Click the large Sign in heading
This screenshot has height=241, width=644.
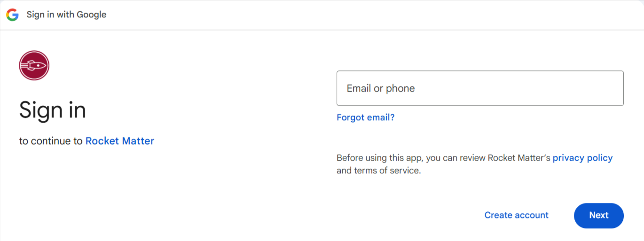[53, 110]
